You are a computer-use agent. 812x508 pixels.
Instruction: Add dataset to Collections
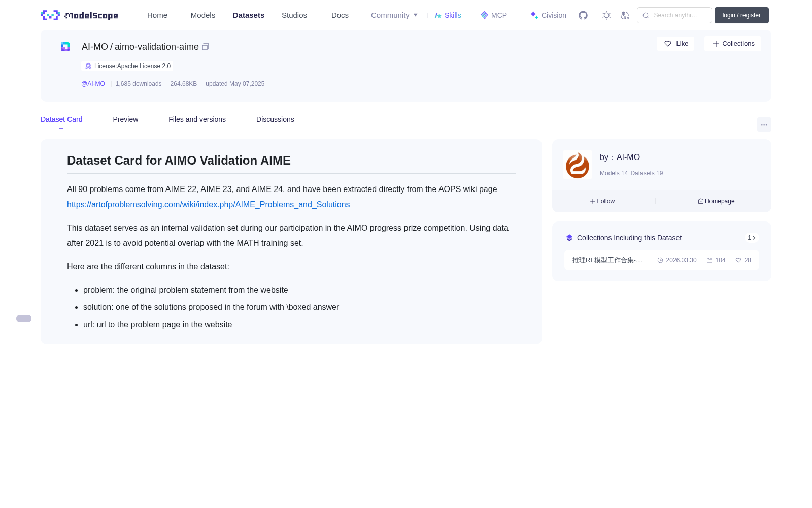733,44
